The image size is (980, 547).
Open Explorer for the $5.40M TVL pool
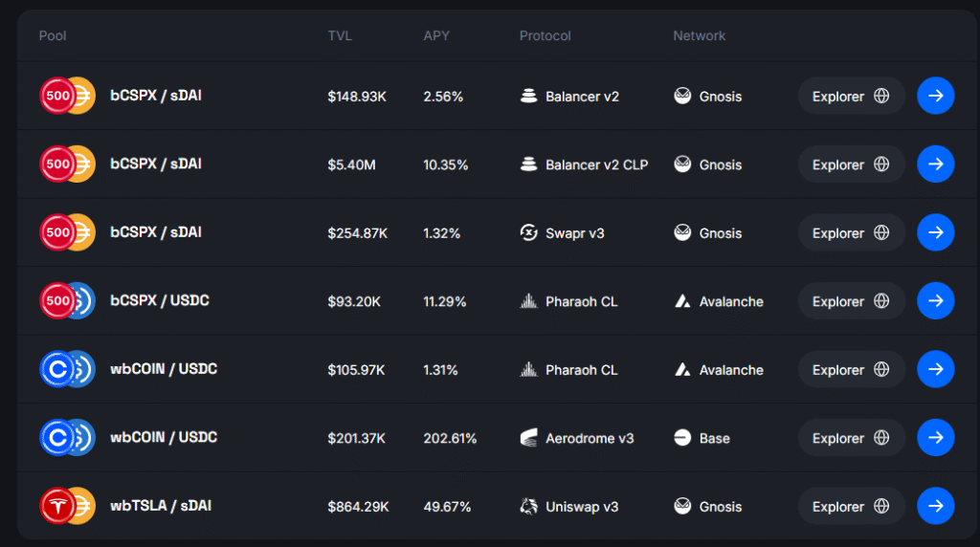click(x=851, y=164)
